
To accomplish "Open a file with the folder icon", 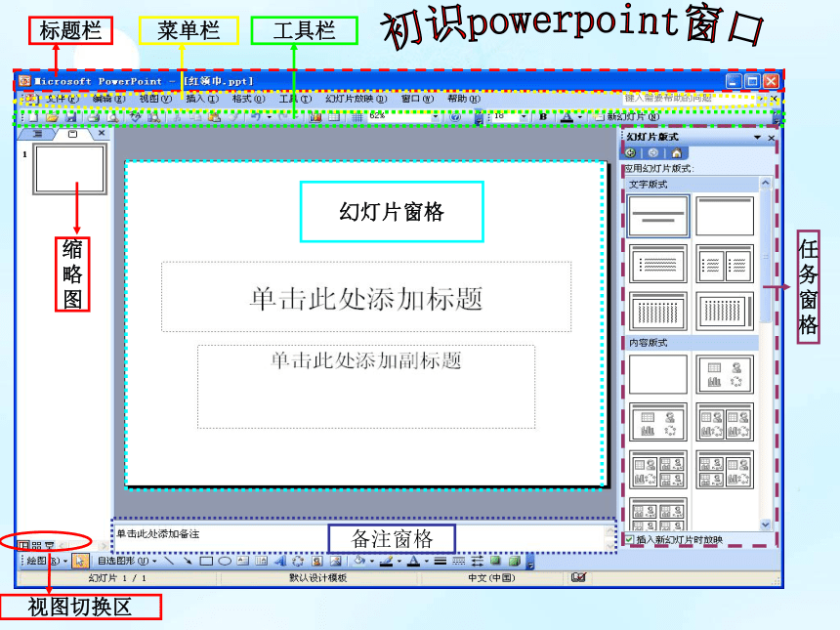I will pyautogui.click(x=52, y=117).
